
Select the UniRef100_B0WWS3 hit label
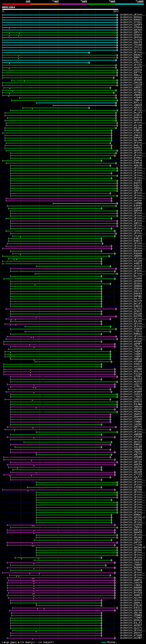tap(131, 268)
